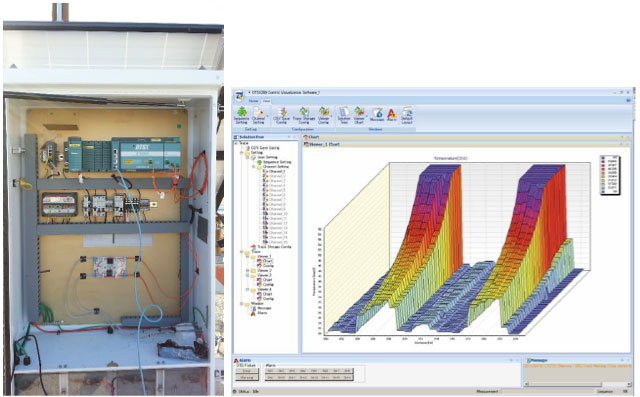640x397 pixels.
Task: Switch to the Home ribbon tab
Action: pos(253,101)
